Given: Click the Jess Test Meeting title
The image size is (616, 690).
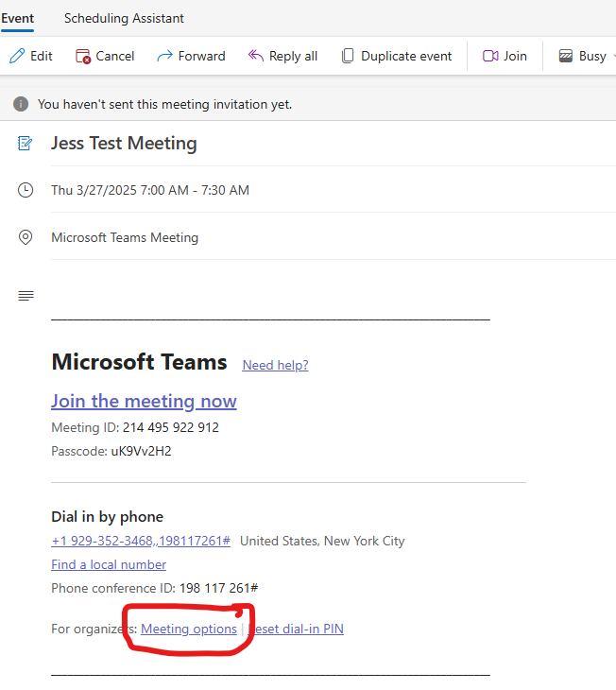Looking at the screenshot, I should [x=124, y=144].
